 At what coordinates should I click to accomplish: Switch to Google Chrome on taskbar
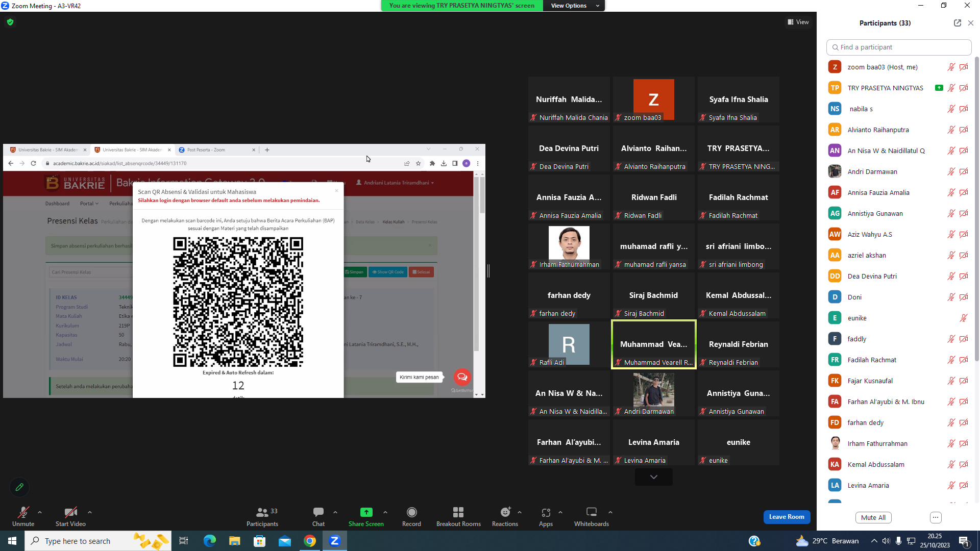click(310, 541)
